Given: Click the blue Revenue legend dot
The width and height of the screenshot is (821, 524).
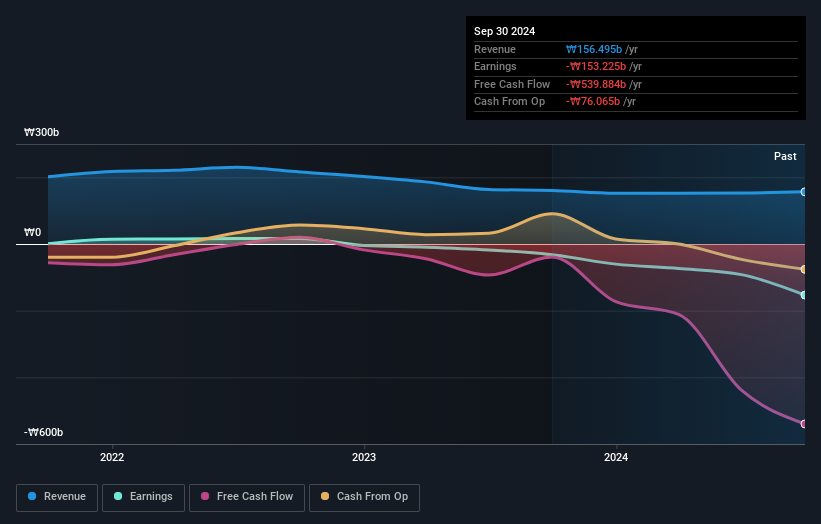Looking at the screenshot, I should (x=32, y=496).
